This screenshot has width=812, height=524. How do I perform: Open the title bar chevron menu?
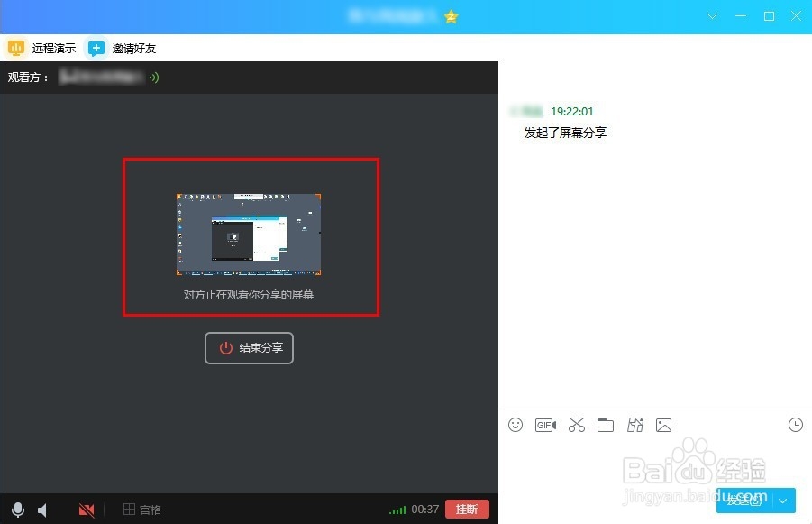(712, 16)
